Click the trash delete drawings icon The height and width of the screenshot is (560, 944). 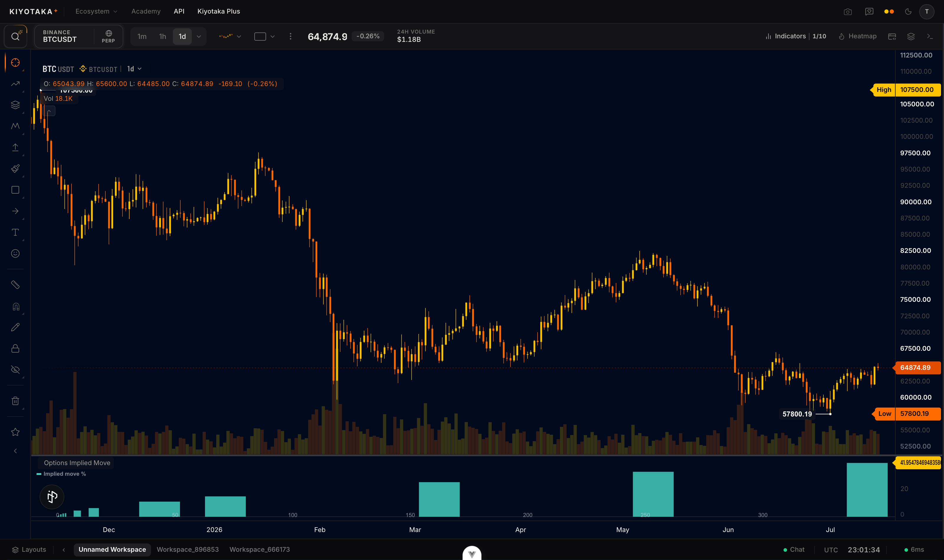click(x=15, y=401)
